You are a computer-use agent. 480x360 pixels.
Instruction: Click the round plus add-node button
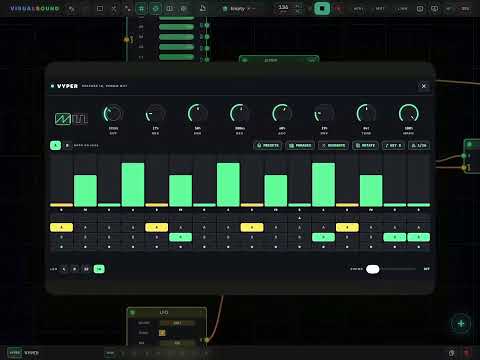coord(461,323)
